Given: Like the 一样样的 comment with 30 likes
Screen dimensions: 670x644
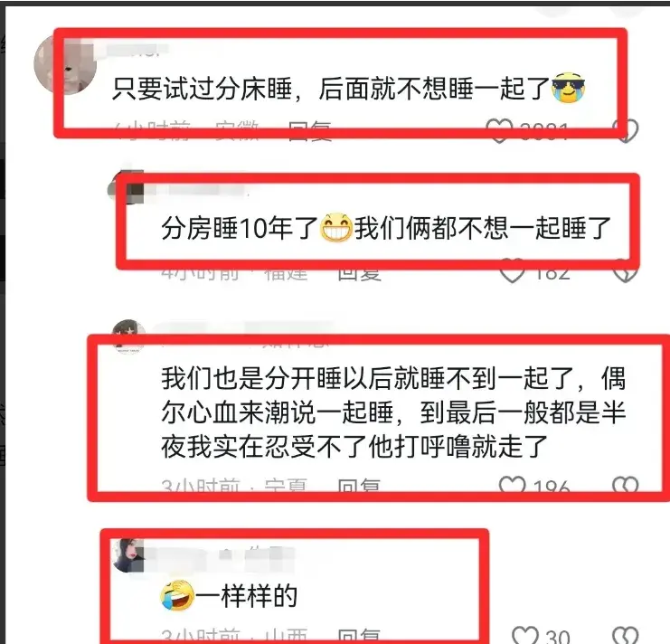Looking at the screenshot, I should (525, 636).
